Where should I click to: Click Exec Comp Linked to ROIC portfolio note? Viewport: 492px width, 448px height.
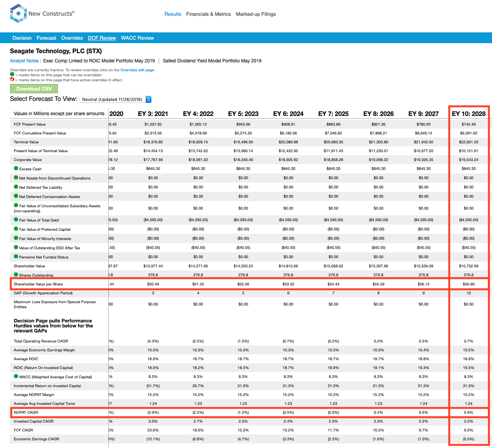pyautogui.click(x=99, y=61)
